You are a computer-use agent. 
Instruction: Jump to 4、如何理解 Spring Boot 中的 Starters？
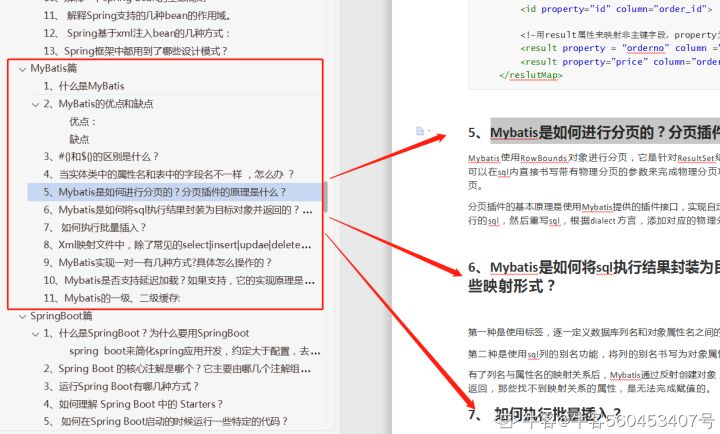pos(133,404)
